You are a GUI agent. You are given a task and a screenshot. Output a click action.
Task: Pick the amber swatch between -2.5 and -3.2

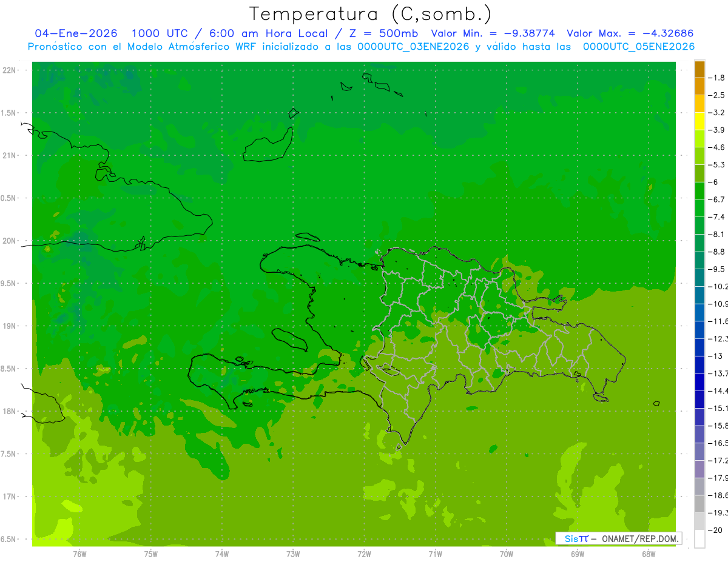point(699,104)
